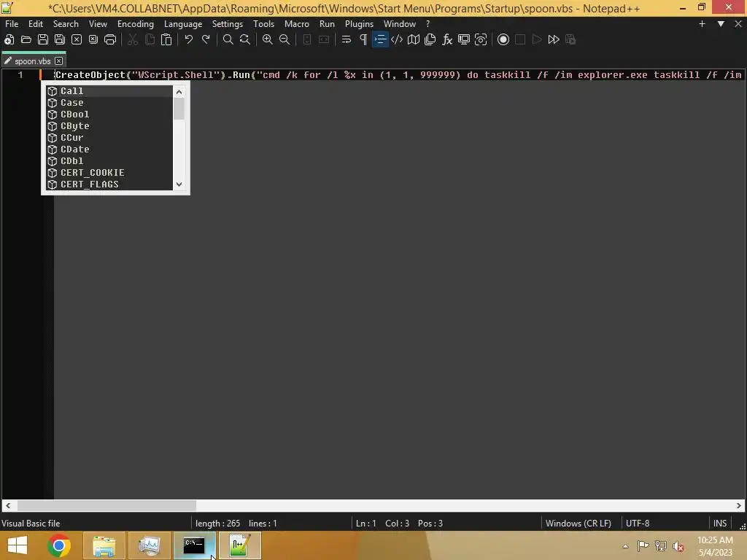Open the View menu

(x=98, y=24)
